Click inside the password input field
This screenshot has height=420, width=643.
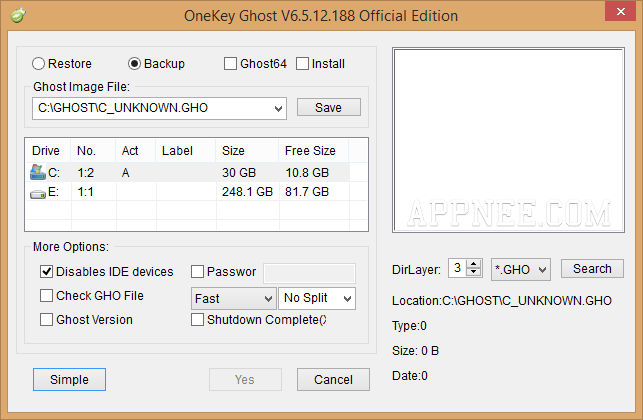309,273
